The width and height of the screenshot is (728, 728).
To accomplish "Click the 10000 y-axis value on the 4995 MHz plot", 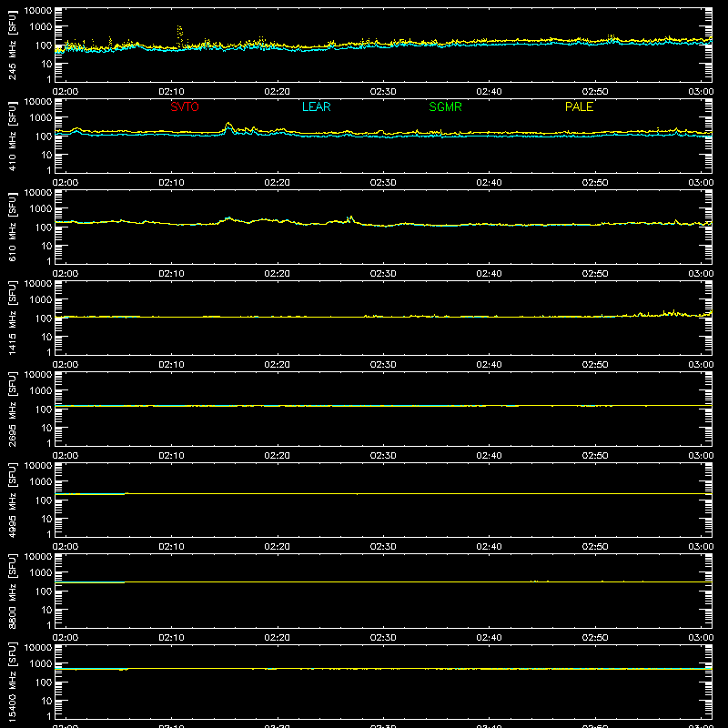I will pos(38,466).
